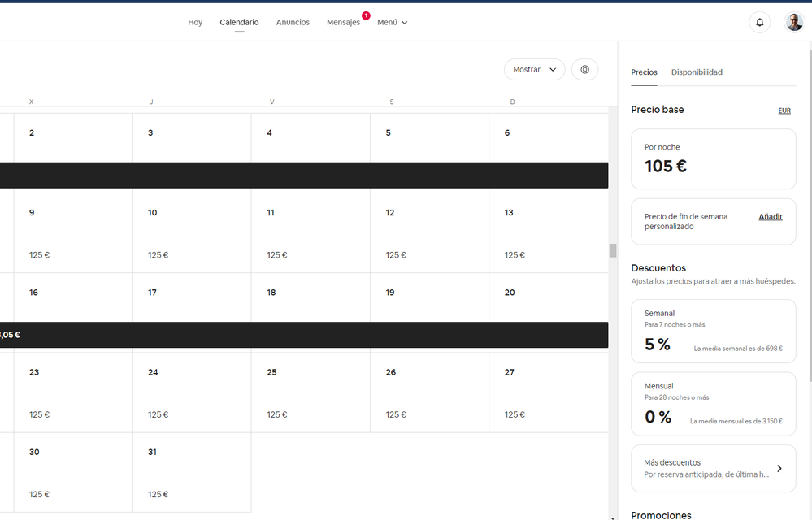Open the user profile avatar
The height and width of the screenshot is (520, 812).
[x=793, y=23]
